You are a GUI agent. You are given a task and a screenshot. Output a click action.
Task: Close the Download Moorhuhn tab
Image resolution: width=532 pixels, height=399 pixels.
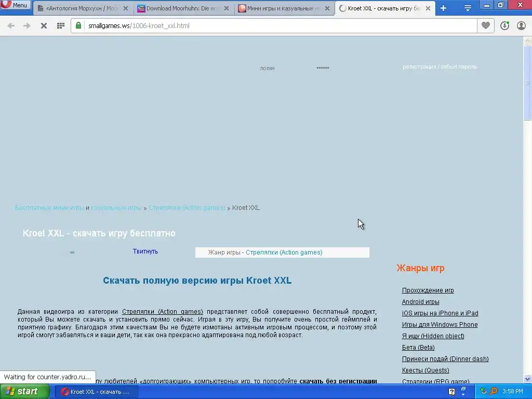pos(227,8)
